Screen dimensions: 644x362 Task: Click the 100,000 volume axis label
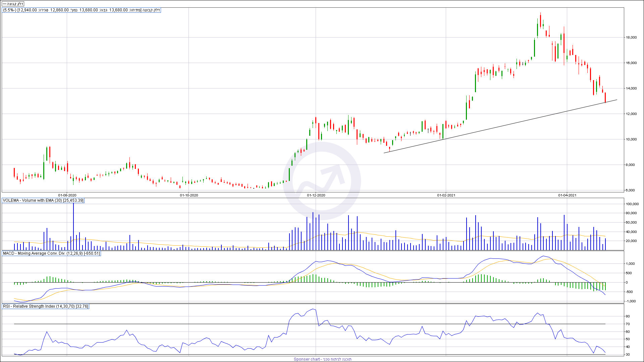point(632,204)
